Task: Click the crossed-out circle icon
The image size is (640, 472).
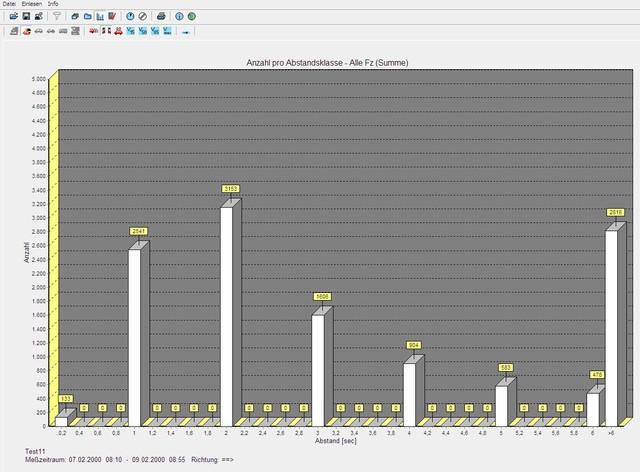Action: (x=142, y=16)
